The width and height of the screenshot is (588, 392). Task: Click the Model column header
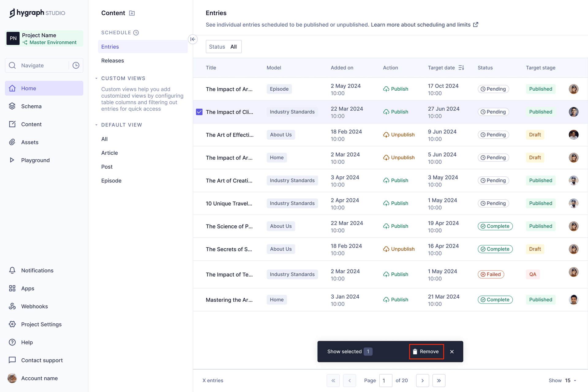[274, 68]
